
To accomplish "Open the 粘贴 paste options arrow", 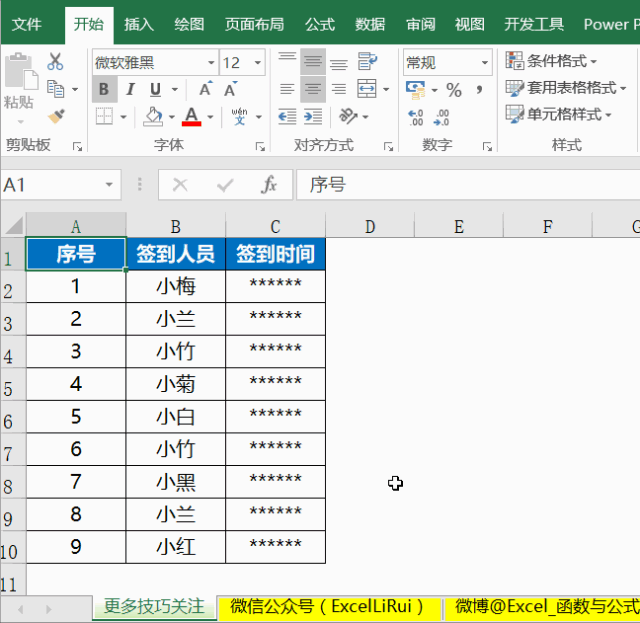I will click(20, 122).
